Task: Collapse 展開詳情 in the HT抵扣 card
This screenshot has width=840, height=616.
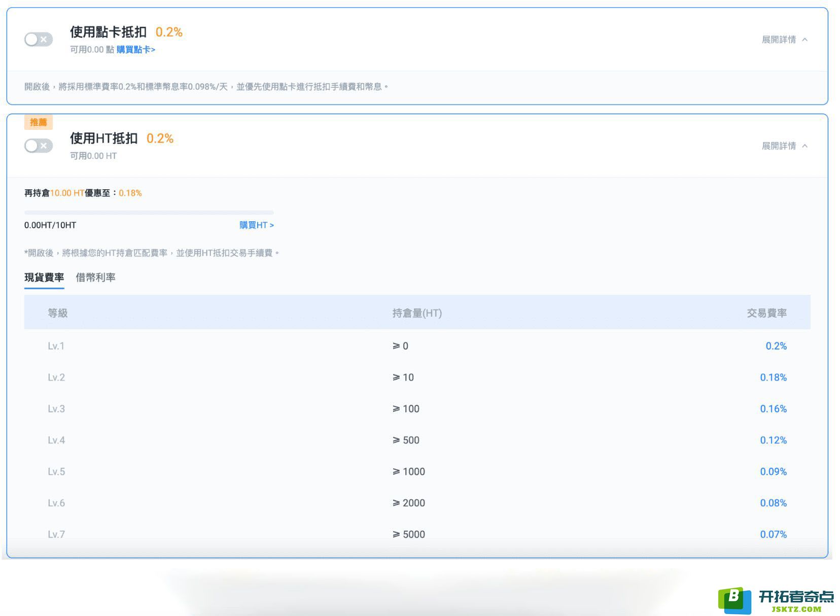Action: click(x=784, y=146)
